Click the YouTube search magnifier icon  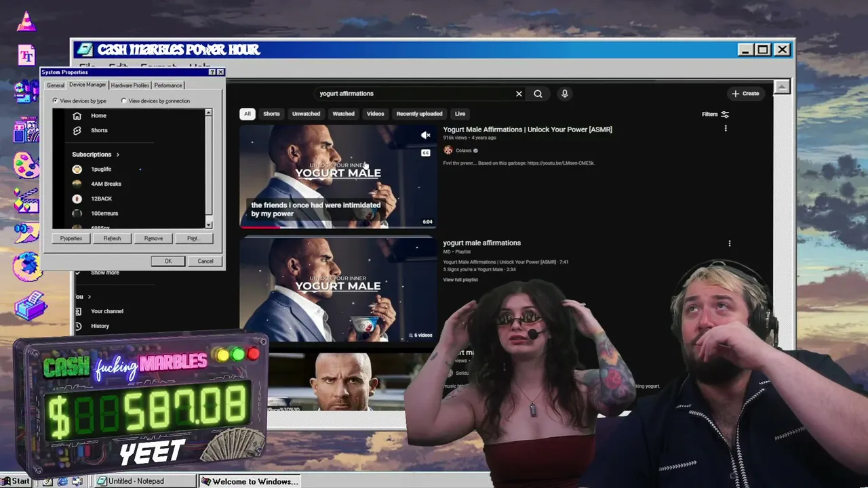538,94
